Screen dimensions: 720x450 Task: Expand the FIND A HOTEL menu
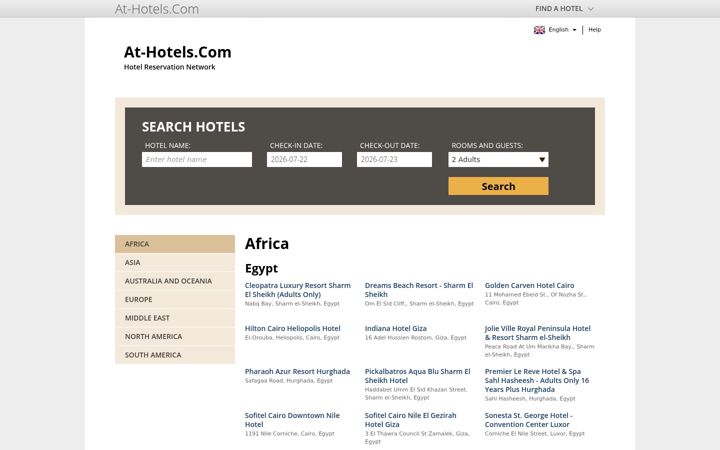(x=564, y=9)
